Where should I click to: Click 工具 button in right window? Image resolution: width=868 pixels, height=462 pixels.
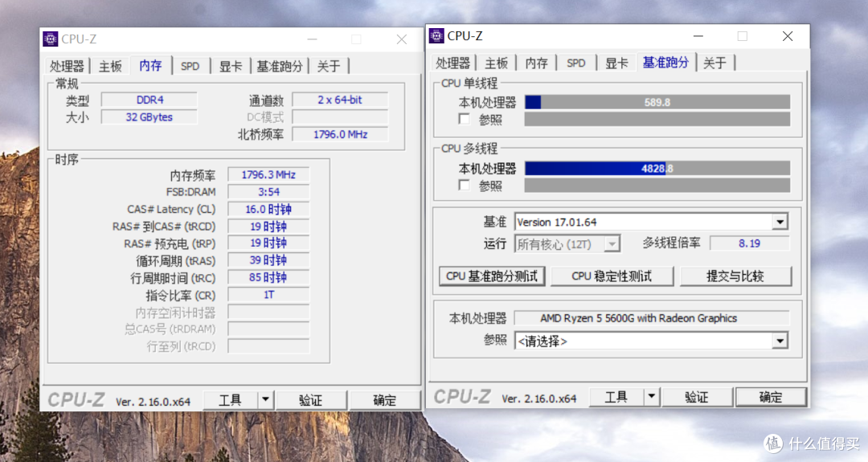(616, 396)
